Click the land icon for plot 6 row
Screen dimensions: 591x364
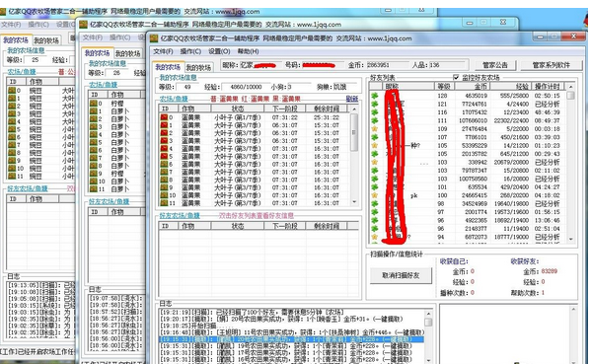point(164,164)
